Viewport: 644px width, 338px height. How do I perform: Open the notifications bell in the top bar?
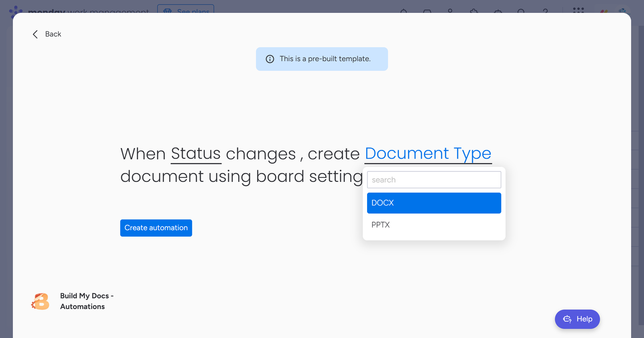(x=404, y=10)
